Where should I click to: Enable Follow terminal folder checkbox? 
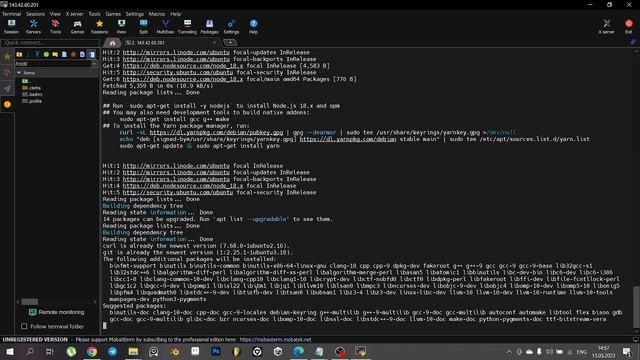point(24,326)
